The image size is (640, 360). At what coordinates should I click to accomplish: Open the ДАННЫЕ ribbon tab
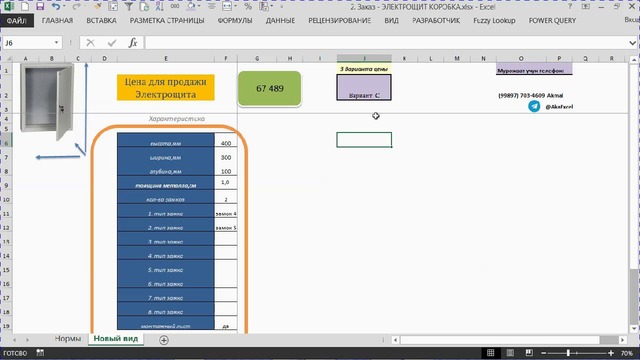point(280,20)
